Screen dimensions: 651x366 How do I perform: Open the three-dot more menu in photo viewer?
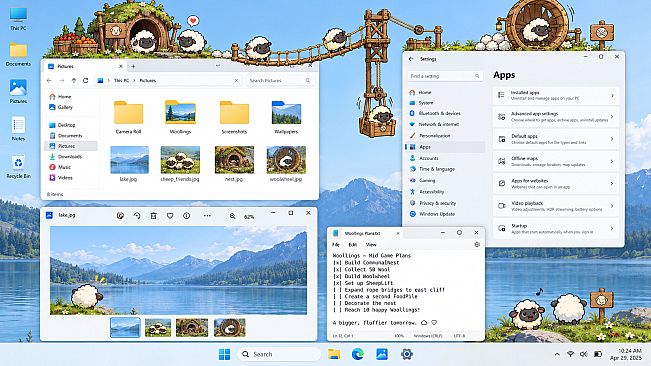pyautogui.click(x=207, y=216)
